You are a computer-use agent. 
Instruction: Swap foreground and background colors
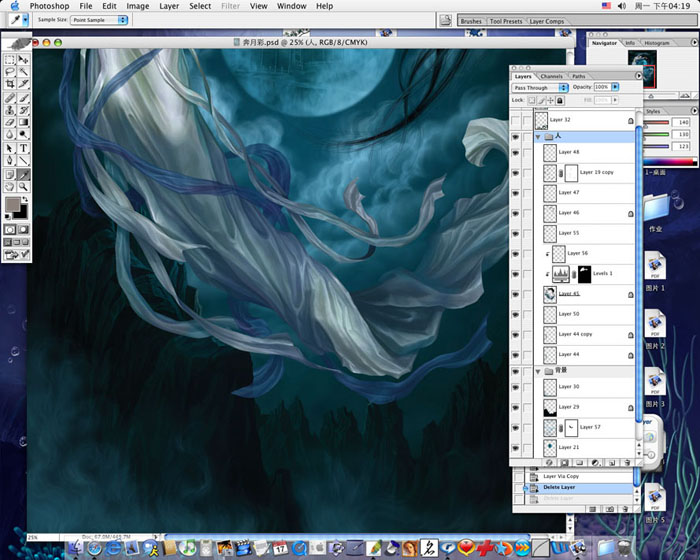[25, 200]
